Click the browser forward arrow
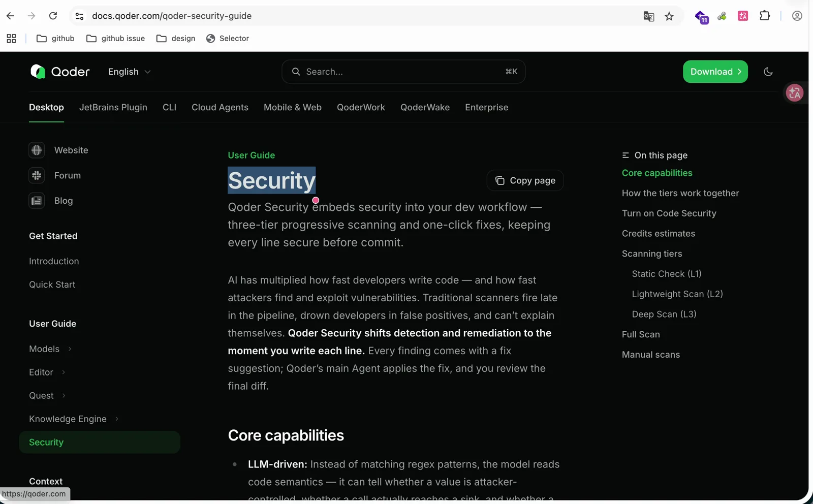The width and height of the screenshot is (813, 504). pos(32,16)
